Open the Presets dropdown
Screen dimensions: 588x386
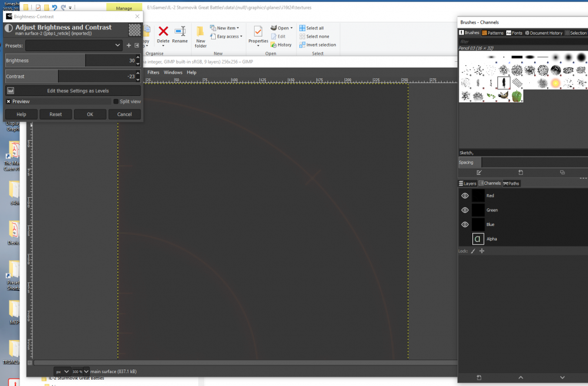tap(73, 45)
